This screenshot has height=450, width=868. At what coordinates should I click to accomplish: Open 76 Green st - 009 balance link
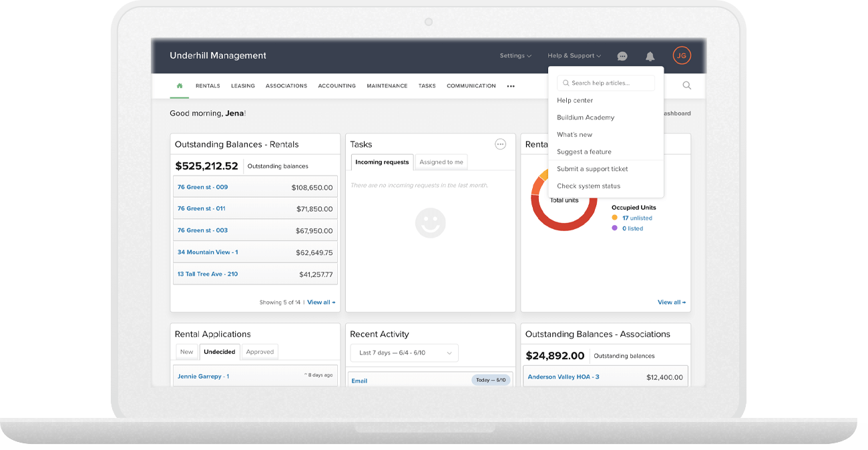coord(202,187)
